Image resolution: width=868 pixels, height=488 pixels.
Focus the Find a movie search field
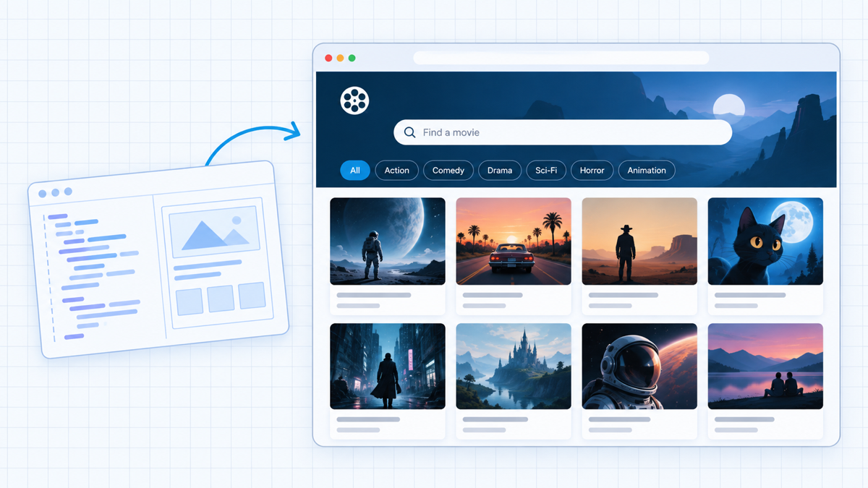point(563,132)
